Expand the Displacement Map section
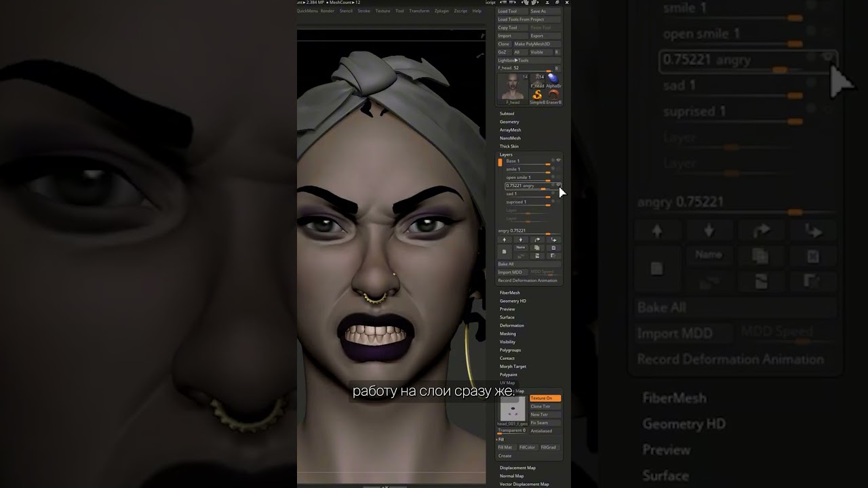Viewport: 868px width, 488px height. pos(517,468)
